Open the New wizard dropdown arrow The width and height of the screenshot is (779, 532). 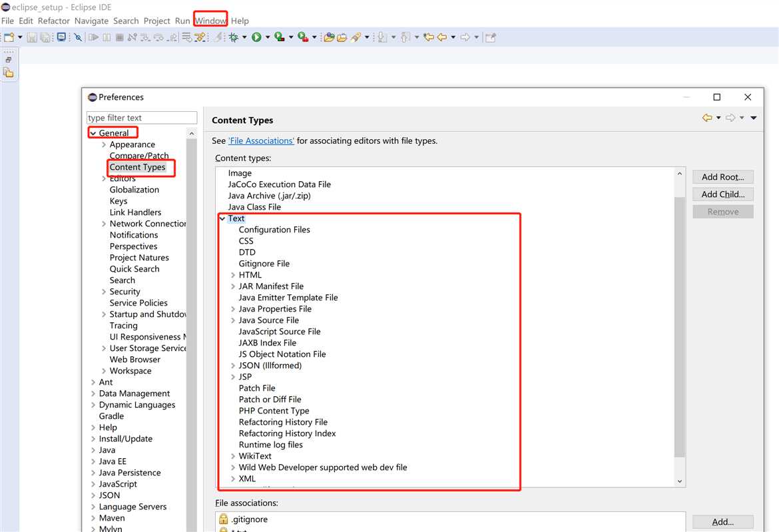coord(20,37)
